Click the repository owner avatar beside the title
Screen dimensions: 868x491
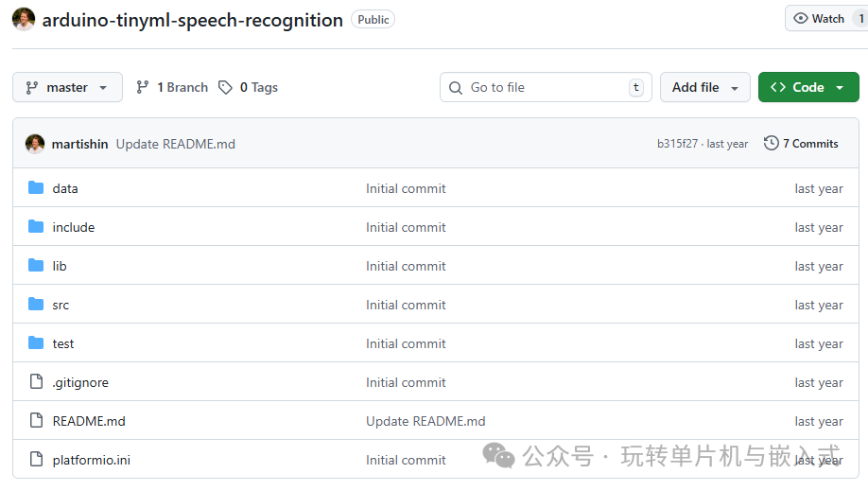tap(24, 20)
